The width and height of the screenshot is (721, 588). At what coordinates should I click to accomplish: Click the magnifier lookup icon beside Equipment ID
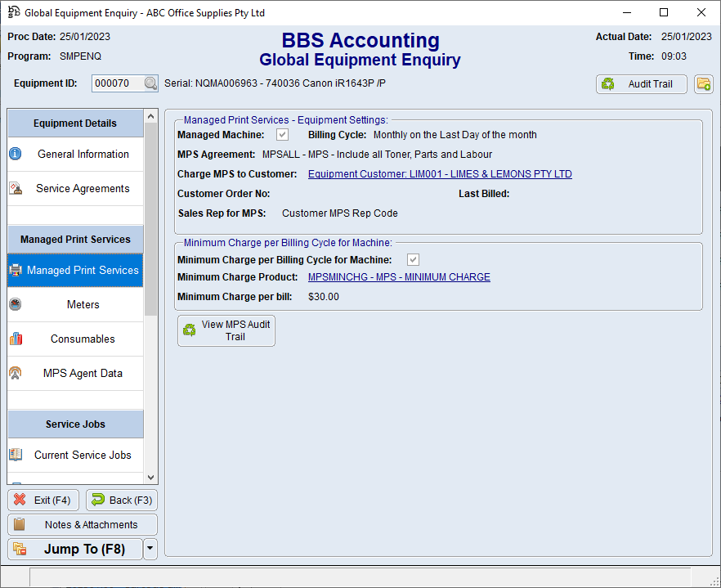click(x=150, y=83)
